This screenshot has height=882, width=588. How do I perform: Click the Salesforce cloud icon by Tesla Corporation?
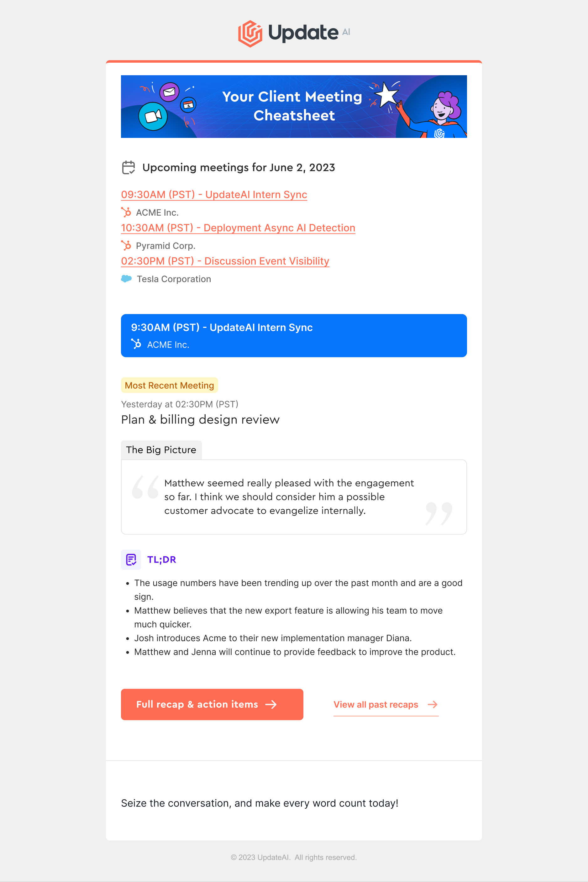coord(126,279)
